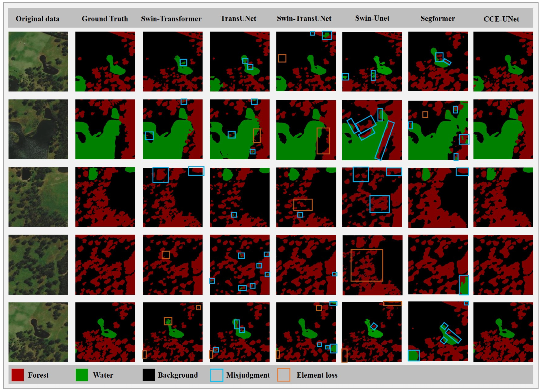Open first row original satellite image
This screenshot has height=392, width=542.
point(38,61)
